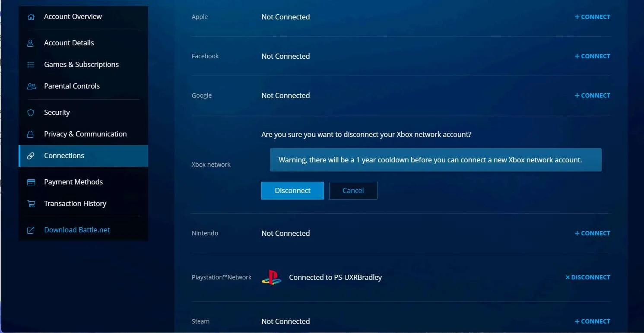
Task: Confirm Xbox network Disconnect button
Action: click(292, 190)
